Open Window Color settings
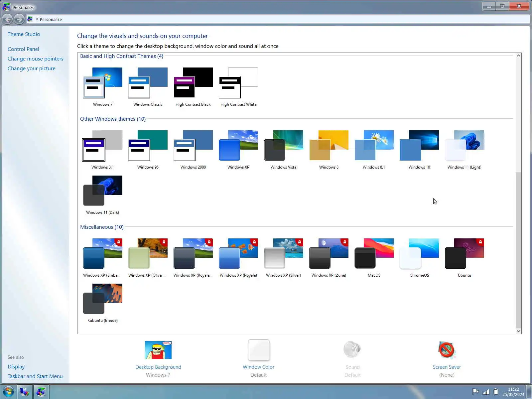This screenshot has height=399, width=532. pos(259,359)
